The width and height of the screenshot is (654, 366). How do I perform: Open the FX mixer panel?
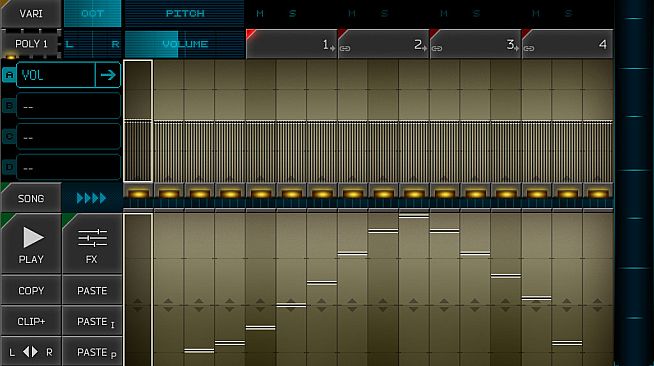coord(92,244)
